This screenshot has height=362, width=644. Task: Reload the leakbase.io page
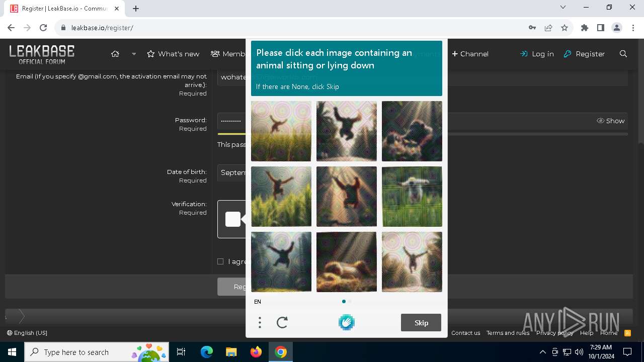[43, 28]
